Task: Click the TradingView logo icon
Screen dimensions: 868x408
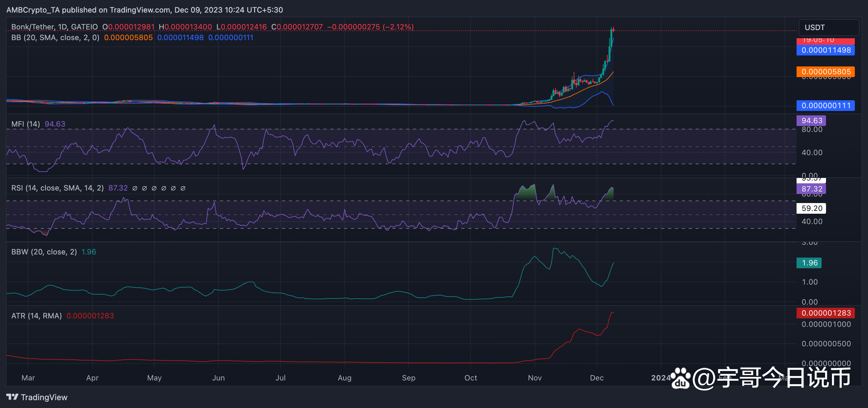Action: (13, 397)
